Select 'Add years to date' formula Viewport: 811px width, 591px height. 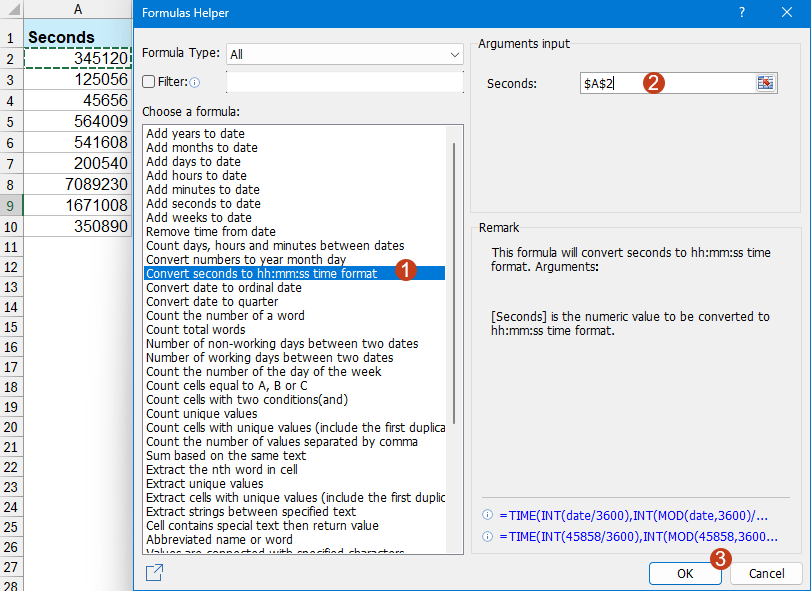[195, 133]
